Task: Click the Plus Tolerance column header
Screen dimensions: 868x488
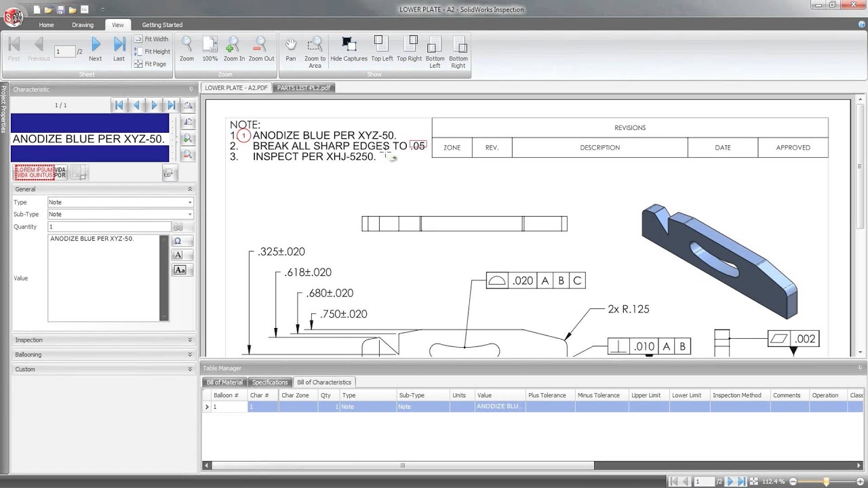Action: [x=550, y=395]
